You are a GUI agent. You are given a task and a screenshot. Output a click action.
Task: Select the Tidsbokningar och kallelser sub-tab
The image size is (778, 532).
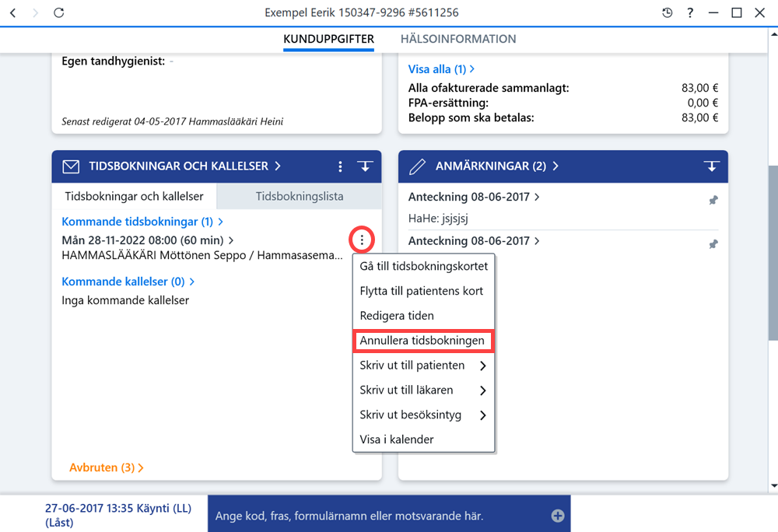(134, 196)
